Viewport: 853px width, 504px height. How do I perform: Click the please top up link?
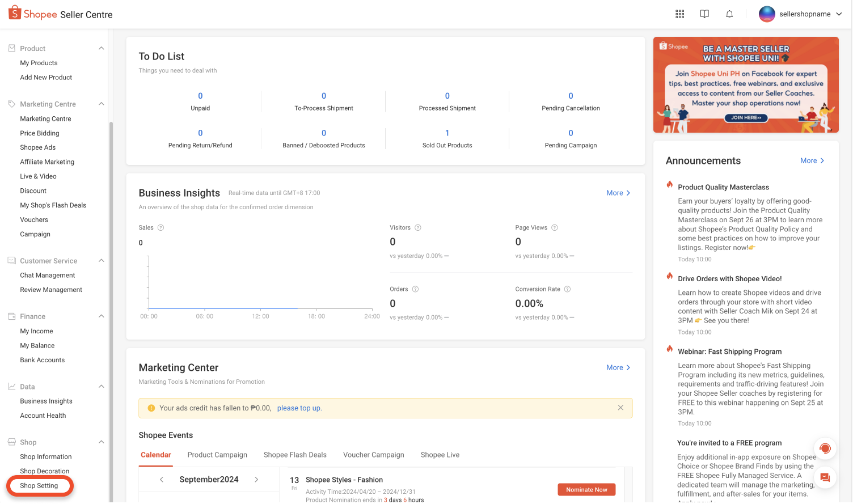click(x=299, y=408)
